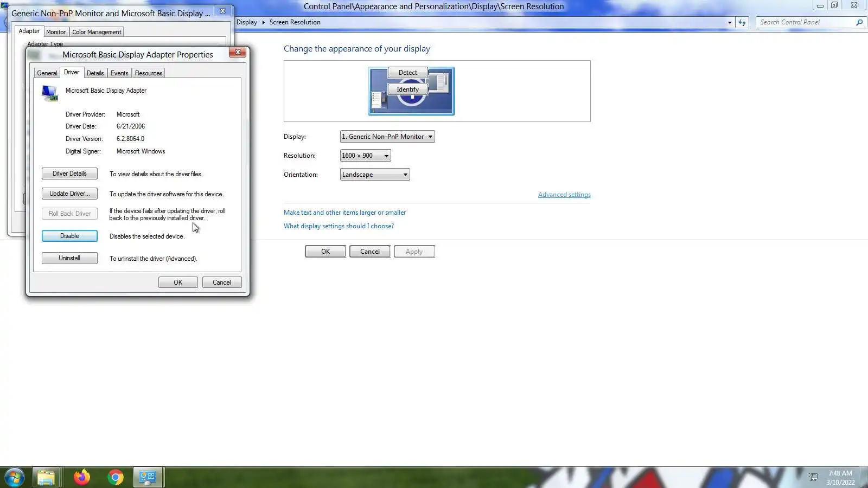
Task: Click Cancel in Screen Resolution window
Action: (x=370, y=252)
